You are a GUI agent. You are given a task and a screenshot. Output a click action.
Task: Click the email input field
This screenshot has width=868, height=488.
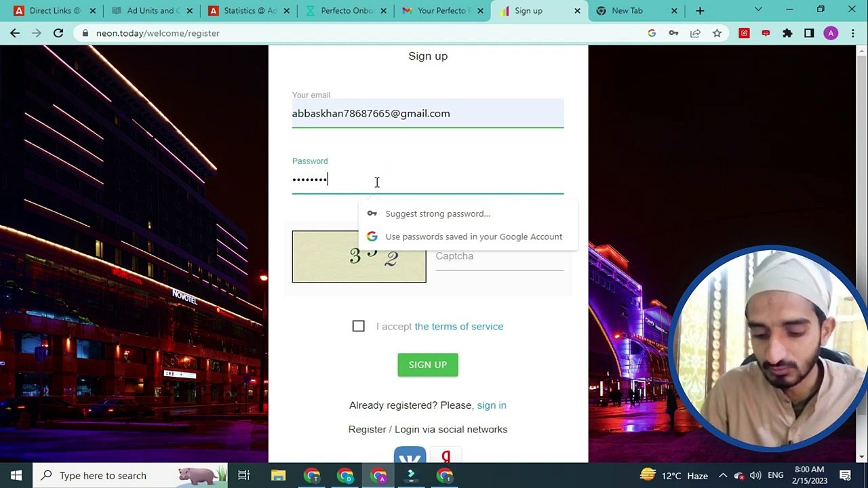(x=428, y=113)
